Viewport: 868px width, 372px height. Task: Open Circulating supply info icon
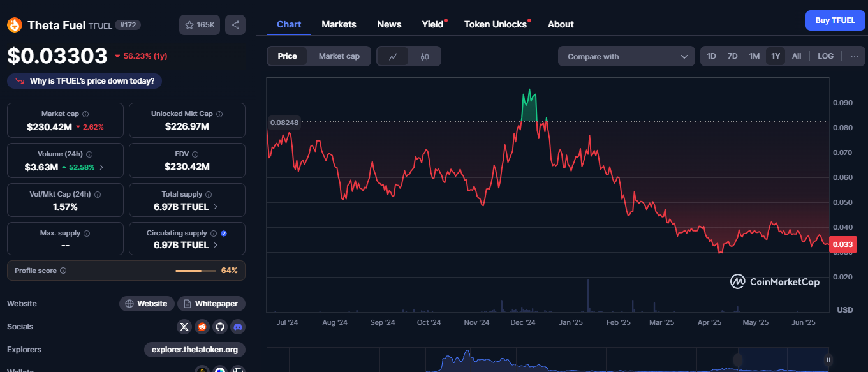(214, 234)
